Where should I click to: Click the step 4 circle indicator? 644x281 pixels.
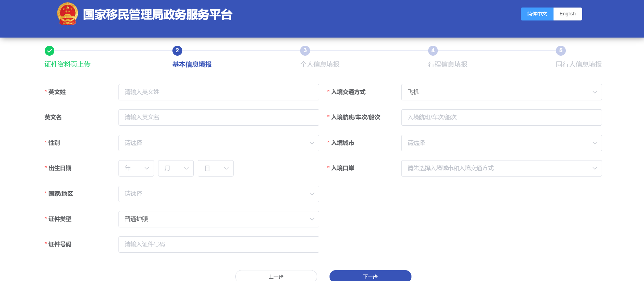pos(433,51)
